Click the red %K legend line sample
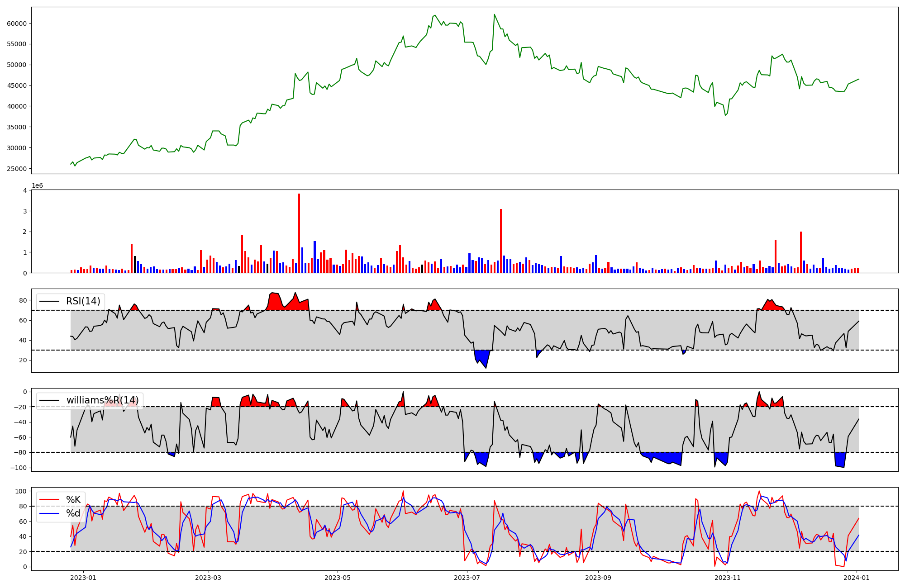 click(x=49, y=500)
